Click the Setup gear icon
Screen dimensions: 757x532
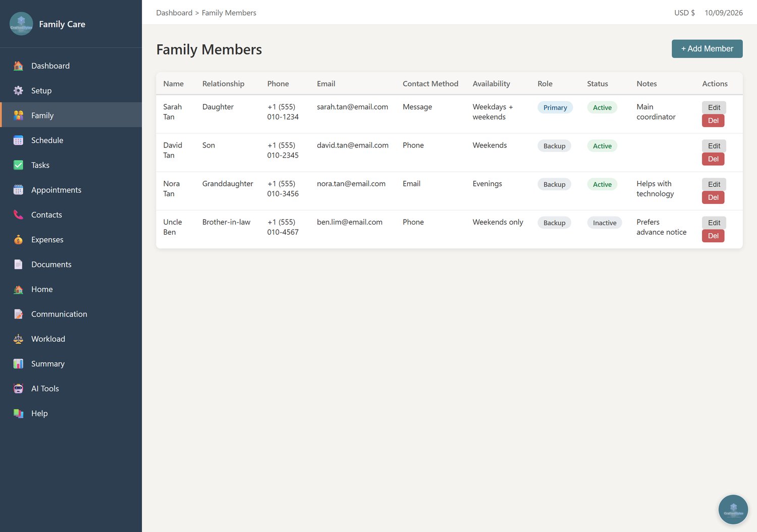point(18,90)
